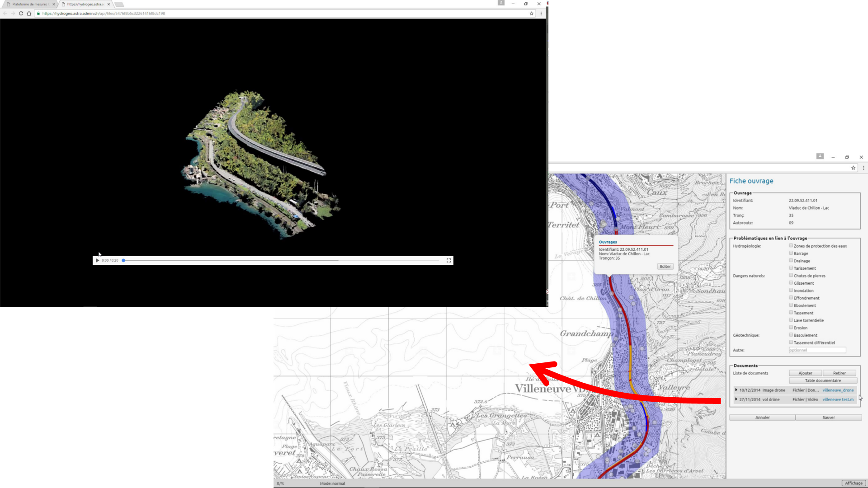The width and height of the screenshot is (868, 488).
Task: Click the Villeneuve label on the map
Action: 543,388
